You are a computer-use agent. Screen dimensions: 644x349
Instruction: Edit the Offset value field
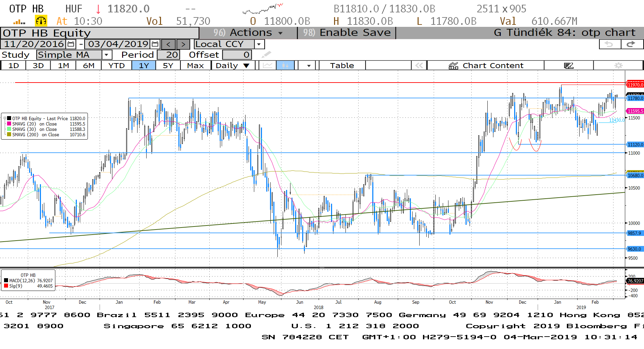(x=237, y=55)
